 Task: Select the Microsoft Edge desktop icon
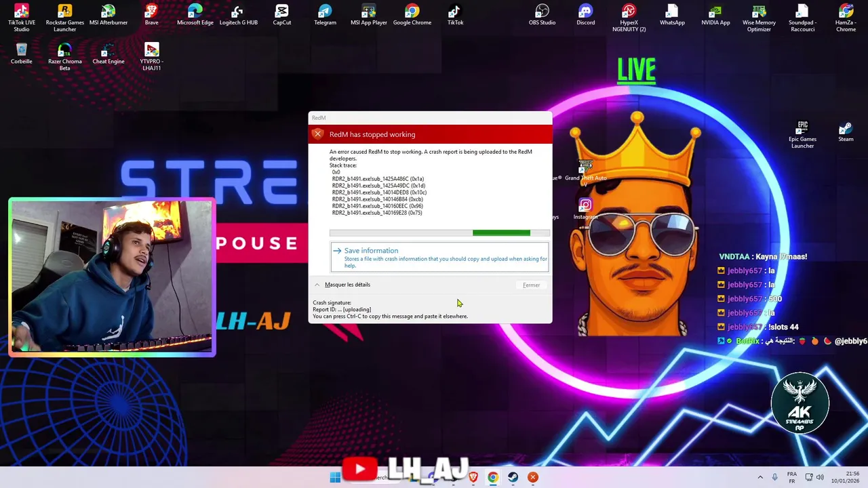click(195, 15)
